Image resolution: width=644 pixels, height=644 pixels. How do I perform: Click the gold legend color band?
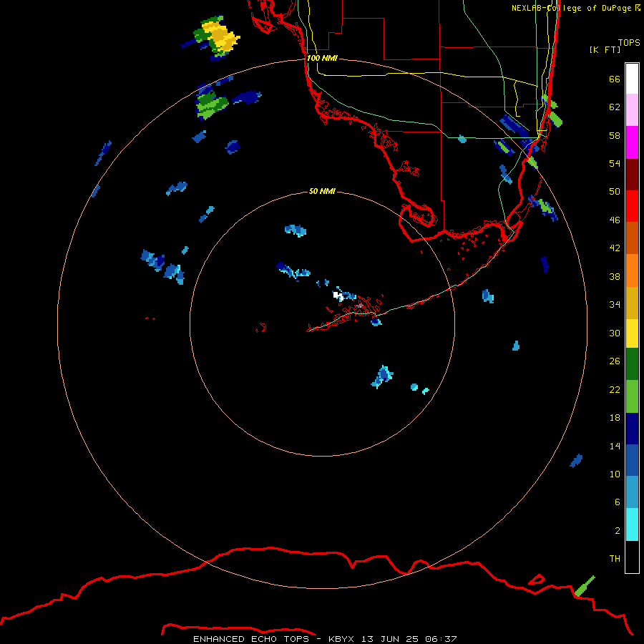pos(632,303)
